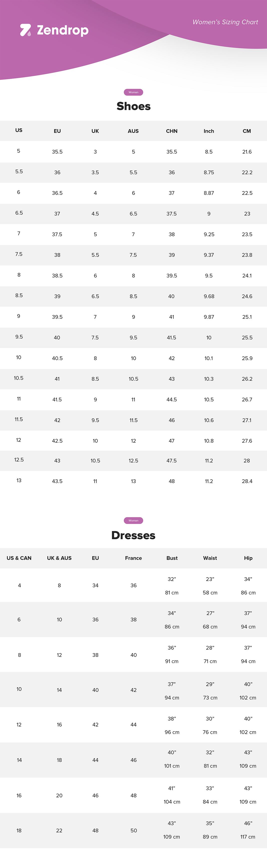267x868 pixels.
Task: Click the Dresses section heading
Action: pos(133,535)
